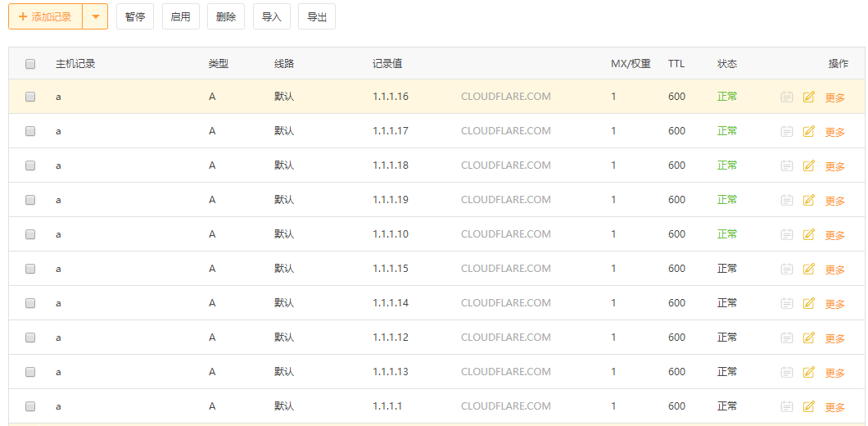Select the checkbox for record 1.1.1.13
This screenshot has width=868, height=426.
[x=30, y=372]
